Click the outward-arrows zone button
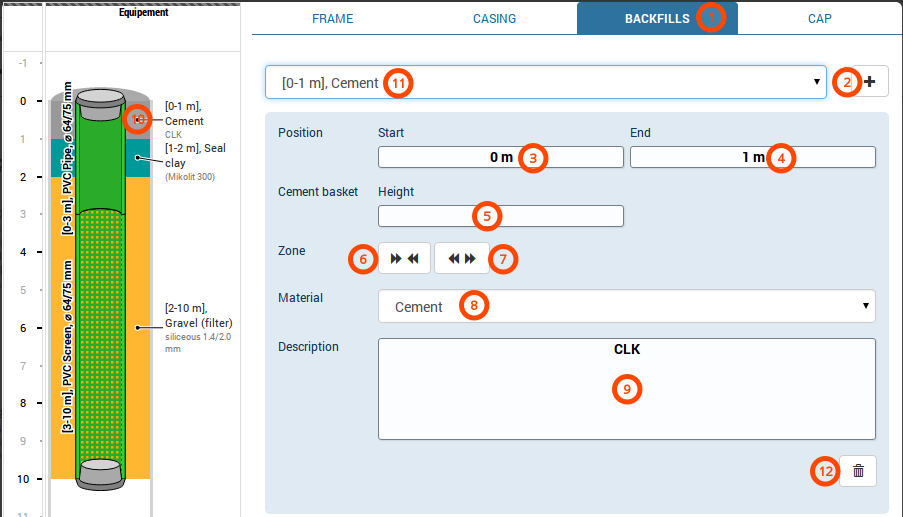The width and height of the screenshot is (903, 517). click(461, 258)
